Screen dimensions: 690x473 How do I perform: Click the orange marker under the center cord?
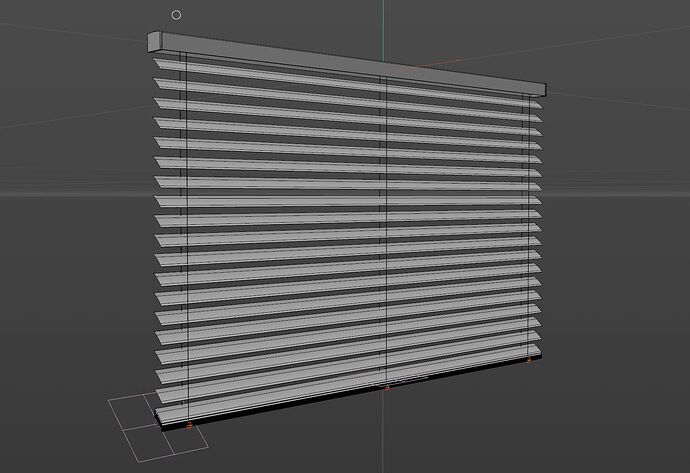pyautogui.click(x=387, y=388)
